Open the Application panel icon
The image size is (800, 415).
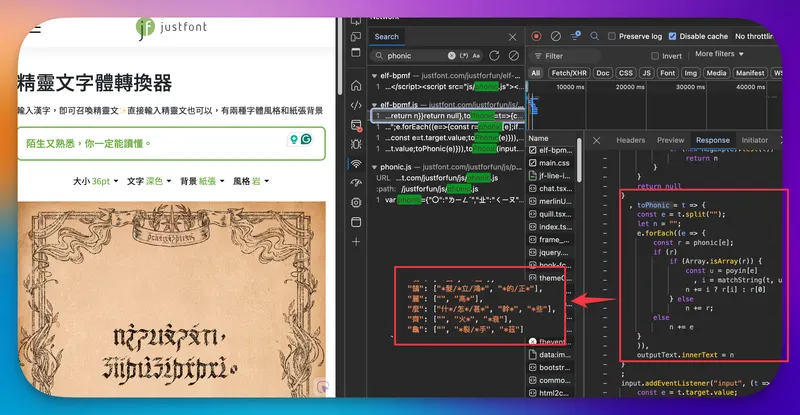pos(356,222)
